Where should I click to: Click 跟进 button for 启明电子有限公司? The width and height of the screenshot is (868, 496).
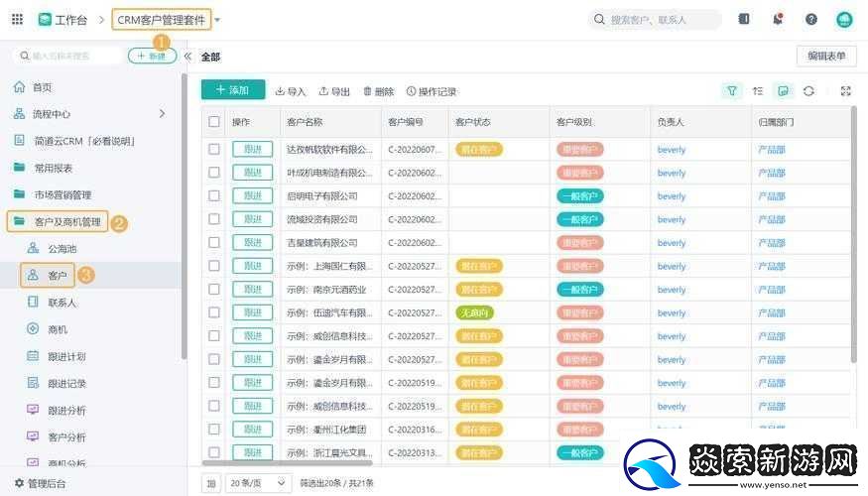[252, 195]
